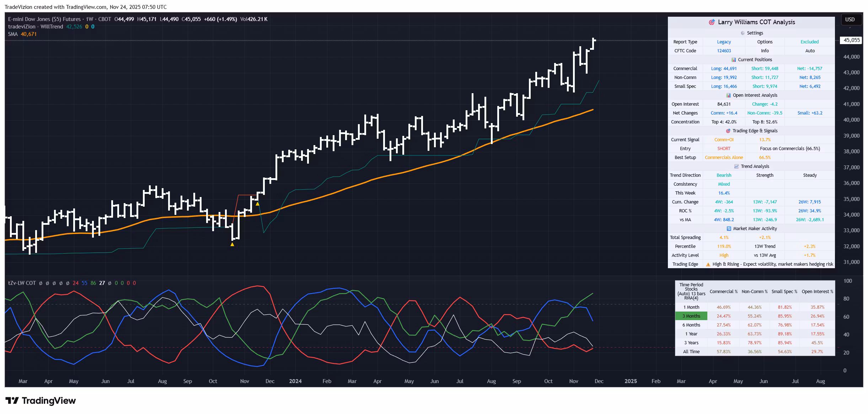Image resolution: width=868 pixels, height=414 pixels.
Task: Select the highlighted 3 Months row
Action: (691, 316)
